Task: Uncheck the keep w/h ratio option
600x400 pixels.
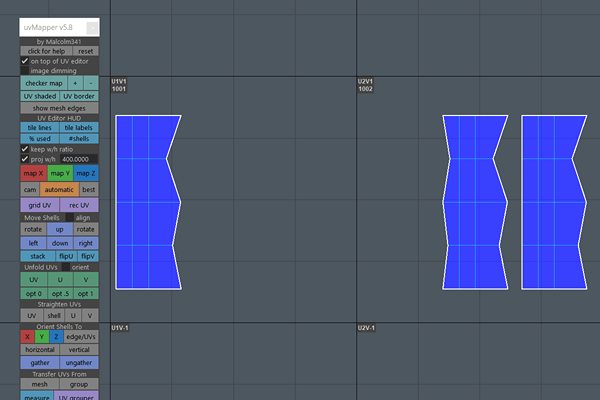Action: 25,149
